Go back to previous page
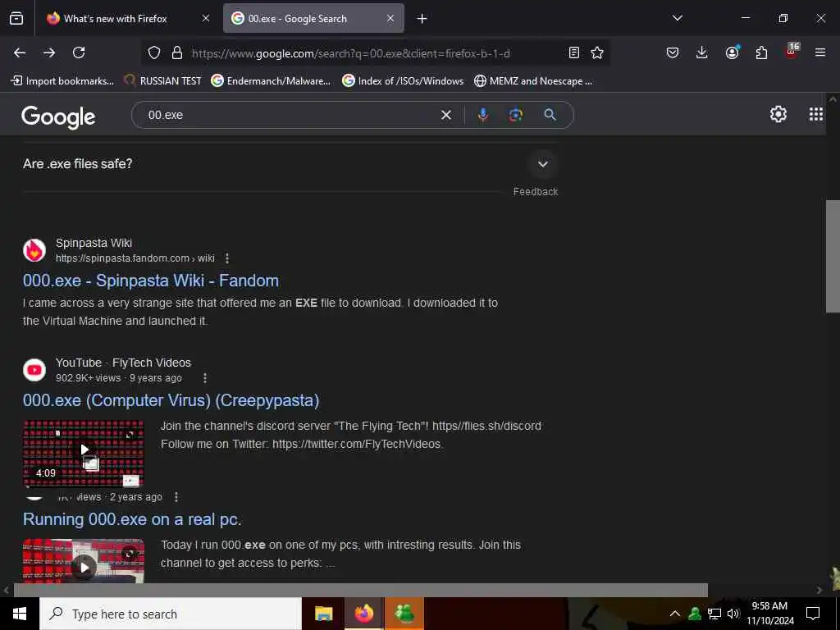 (x=20, y=52)
